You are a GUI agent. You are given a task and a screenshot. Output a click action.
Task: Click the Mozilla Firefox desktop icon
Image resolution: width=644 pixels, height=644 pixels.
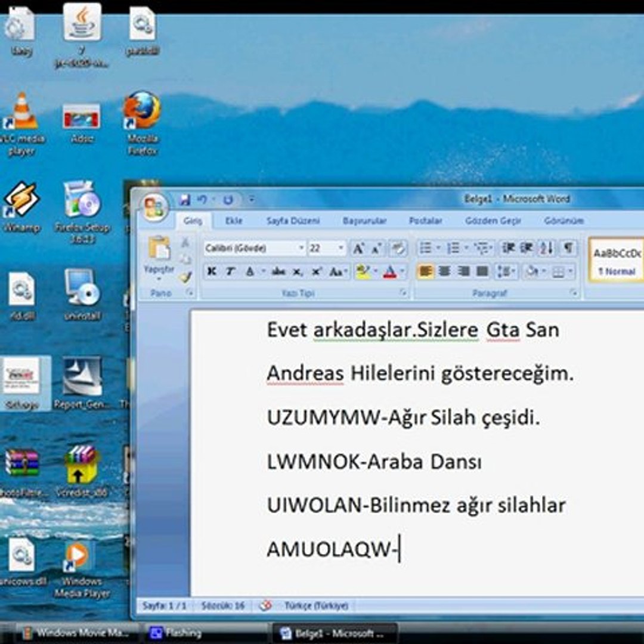[x=142, y=123]
